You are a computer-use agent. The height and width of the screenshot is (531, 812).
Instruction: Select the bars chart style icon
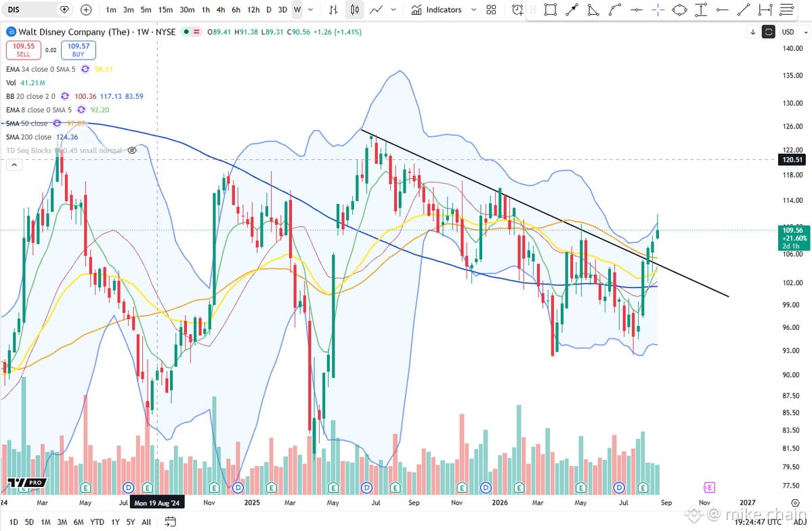(333, 9)
